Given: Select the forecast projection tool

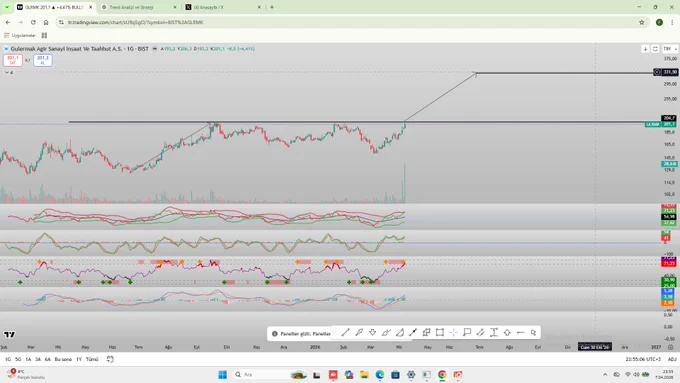Looking at the screenshot, I should [x=426, y=333].
